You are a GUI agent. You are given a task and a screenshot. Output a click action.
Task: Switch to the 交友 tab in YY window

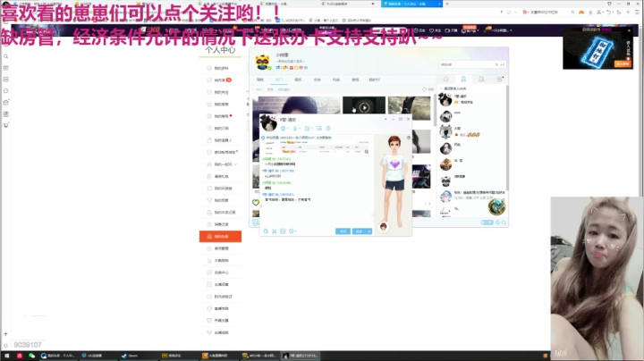317,80
